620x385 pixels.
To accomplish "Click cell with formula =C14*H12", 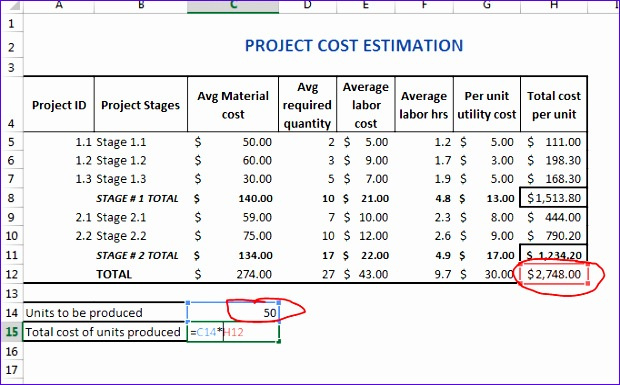I will point(233,332).
